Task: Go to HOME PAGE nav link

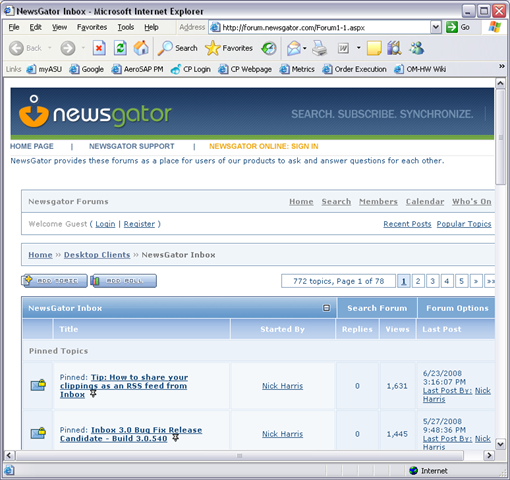Action: [x=32, y=146]
